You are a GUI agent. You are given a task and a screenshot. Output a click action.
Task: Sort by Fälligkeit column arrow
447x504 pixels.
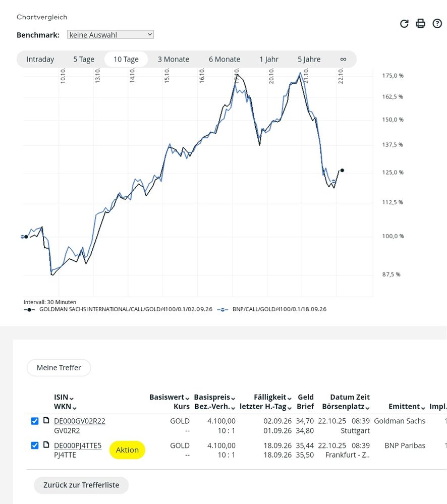point(289,399)
